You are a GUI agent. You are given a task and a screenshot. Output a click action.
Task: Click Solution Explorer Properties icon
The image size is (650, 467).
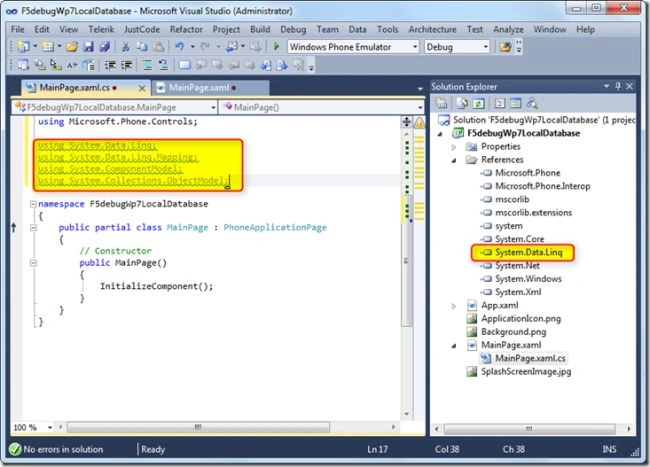coord(441,103)
